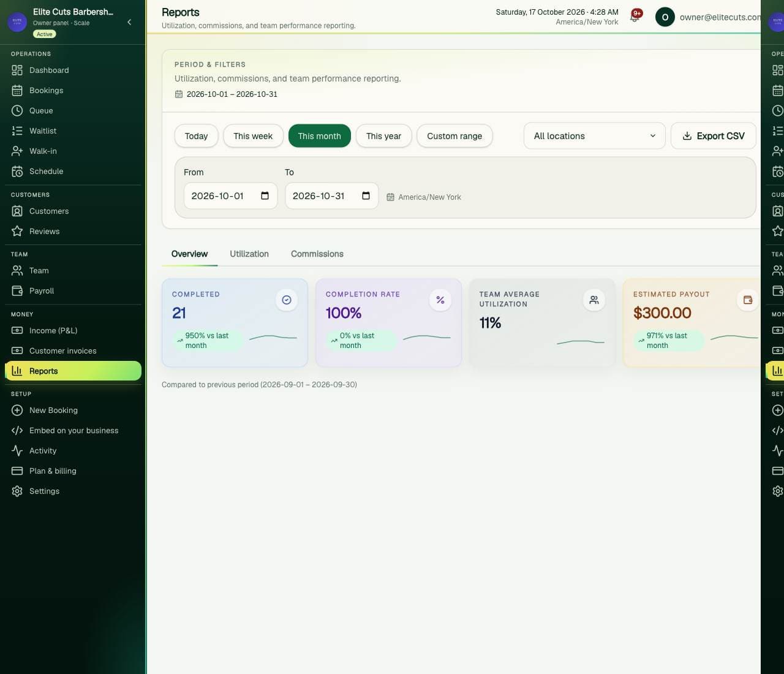
Task: Open Customer invoices icon
Action: tap(17, 351)
